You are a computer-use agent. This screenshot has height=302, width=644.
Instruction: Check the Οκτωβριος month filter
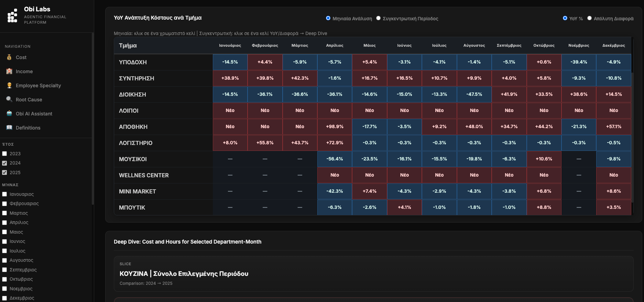tap(4, 279)
